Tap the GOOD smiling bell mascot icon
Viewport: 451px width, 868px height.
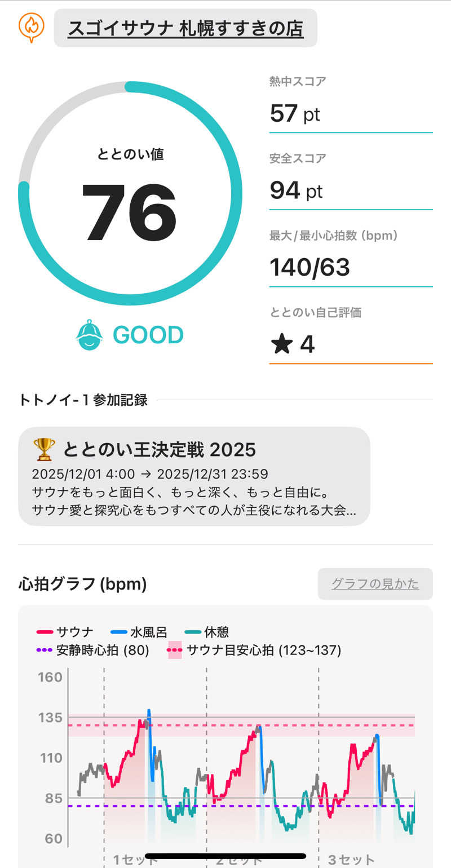[x=90, y=335]
